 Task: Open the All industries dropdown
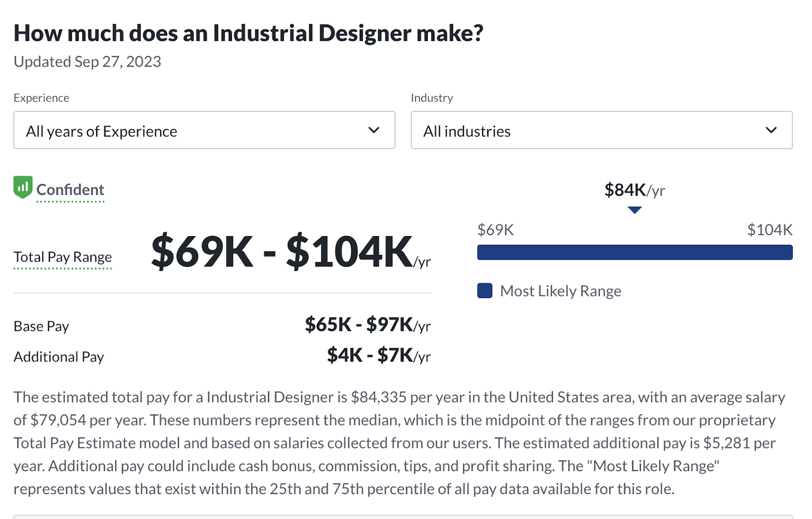click(601, 131)
